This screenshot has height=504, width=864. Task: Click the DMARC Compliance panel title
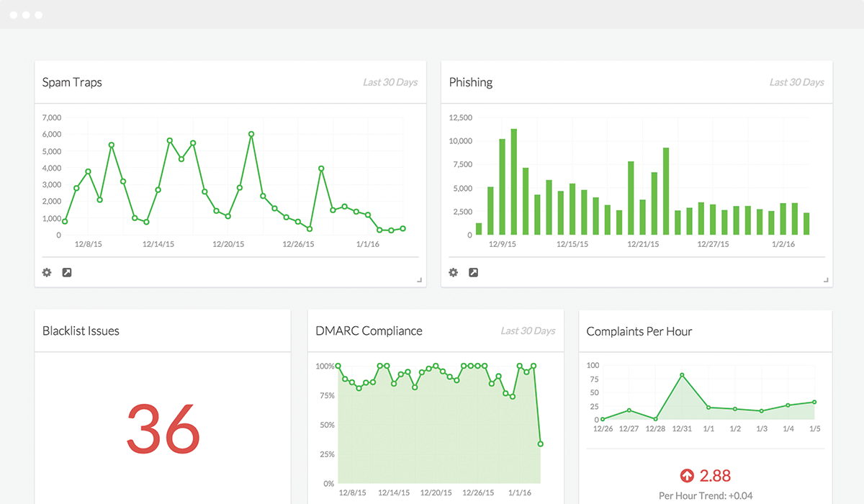pyautogui.click(x=369, y=331)
